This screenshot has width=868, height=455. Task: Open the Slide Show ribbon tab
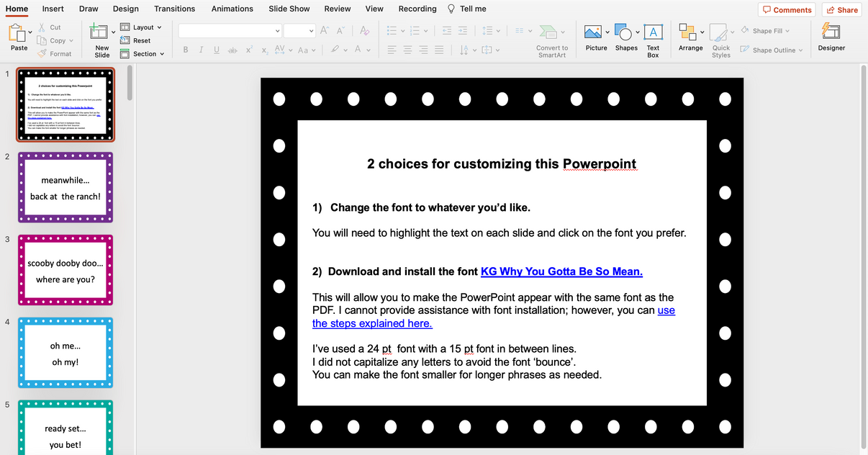coord(289,9)
